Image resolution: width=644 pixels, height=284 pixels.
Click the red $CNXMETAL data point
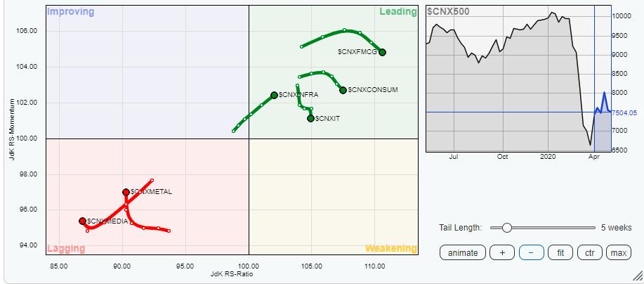tap(126, 192)
